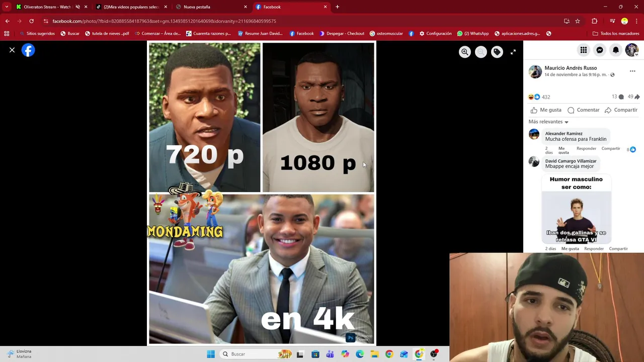Expand the Más relevantes sort dropdown
Screen dimensions: 644x362
(x=548, y=122)
